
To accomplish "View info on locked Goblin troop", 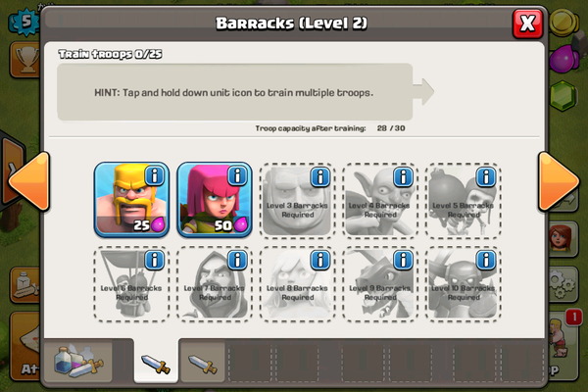I will tap(403, 176).
